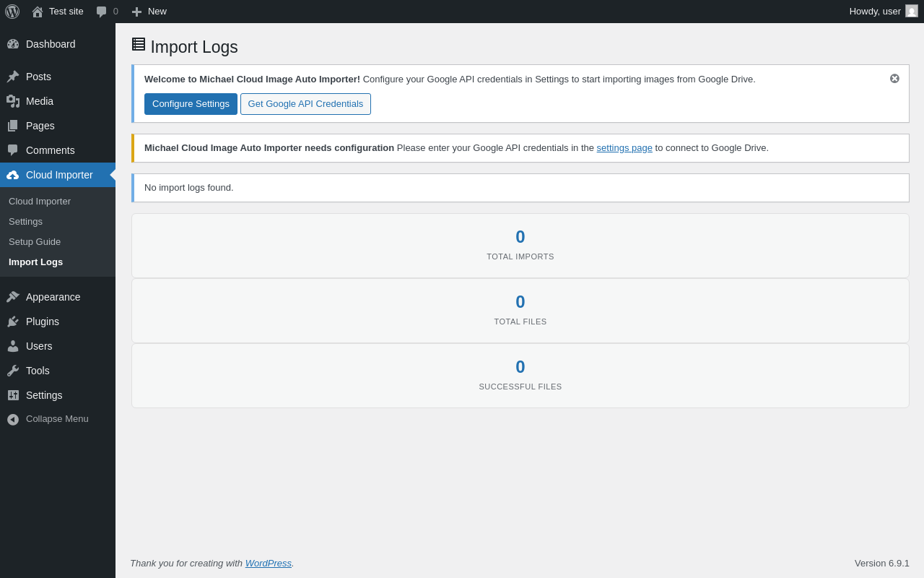Open the comments bubble in admin bar
924x578 pixels.
coord(102,12)
